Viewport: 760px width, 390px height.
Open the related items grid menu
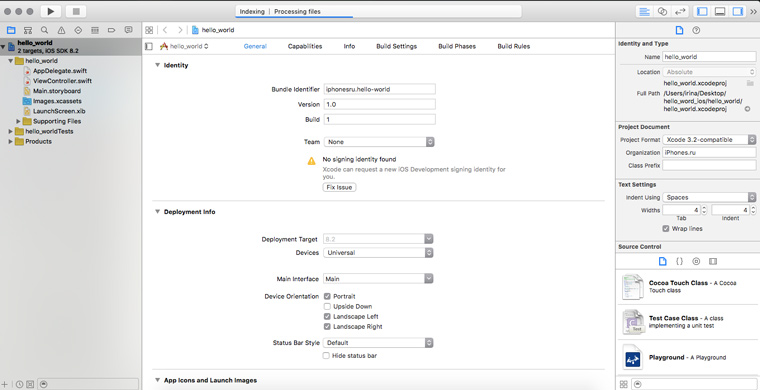[149, 30]
